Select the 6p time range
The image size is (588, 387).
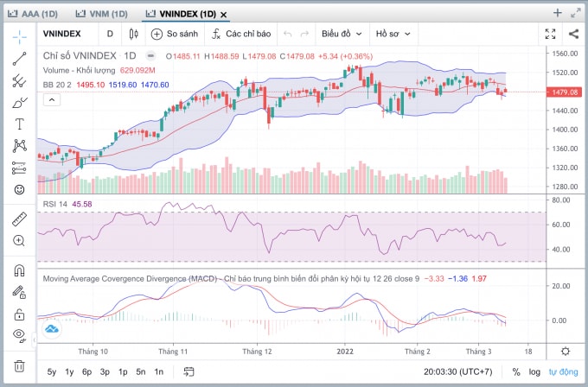tap(87, 371)
